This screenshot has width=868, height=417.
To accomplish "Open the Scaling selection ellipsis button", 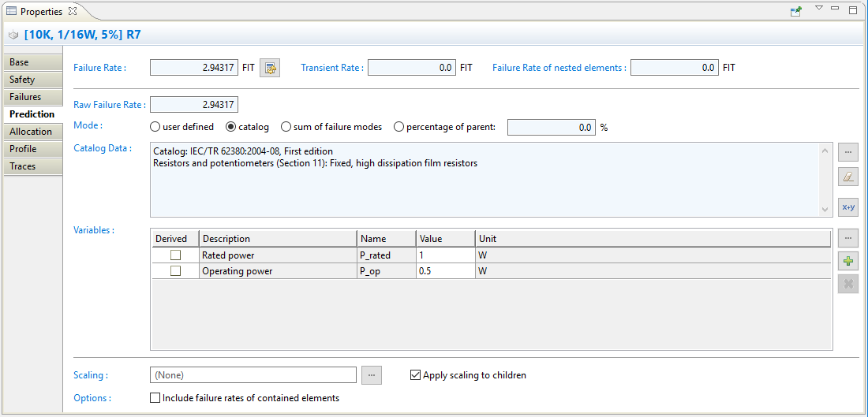I will click(371, 375).
